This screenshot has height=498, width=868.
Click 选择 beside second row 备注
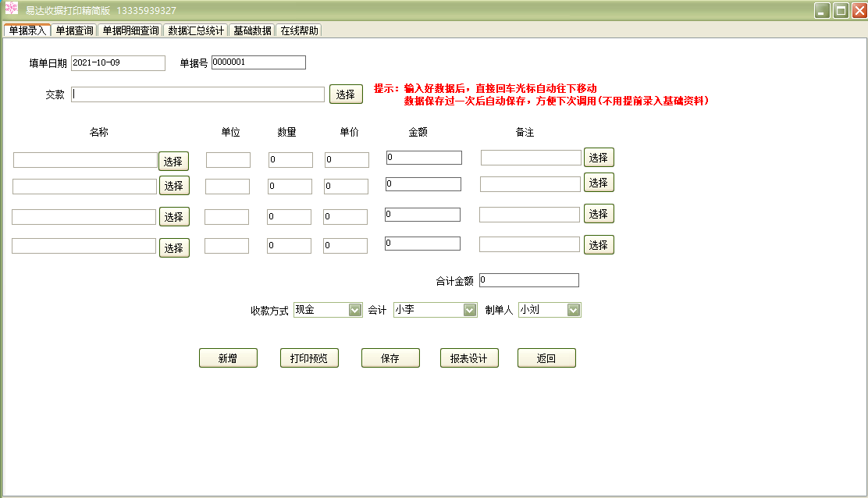(x=599, y=183)
